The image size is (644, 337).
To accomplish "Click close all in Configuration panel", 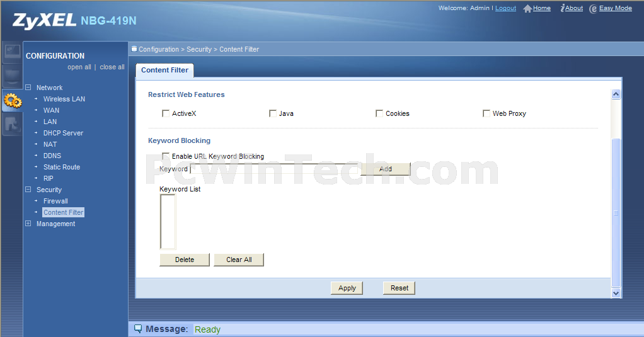I will tap(112, 67).
